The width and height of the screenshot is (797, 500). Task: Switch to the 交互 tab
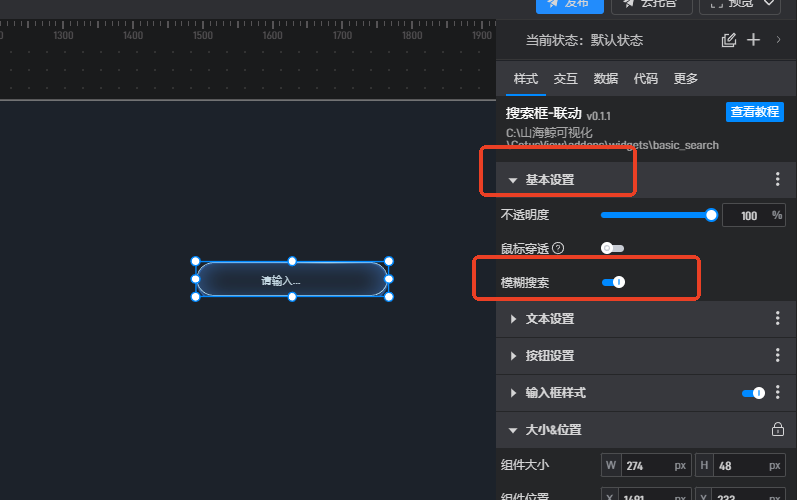pyautogui.click(x=565, y=78)
